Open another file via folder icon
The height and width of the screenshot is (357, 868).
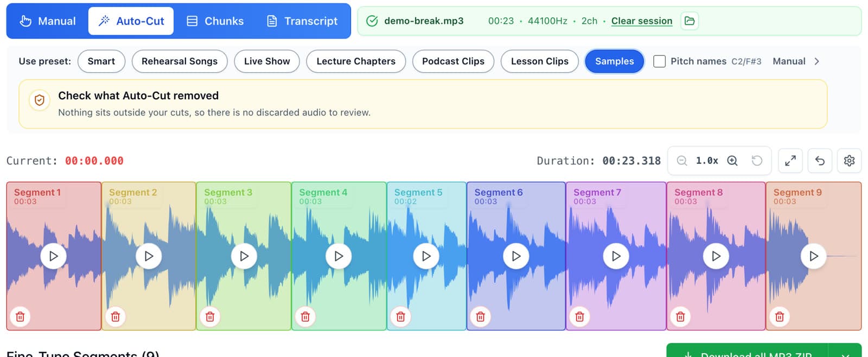pyautogui.click(x=690, y=21)
